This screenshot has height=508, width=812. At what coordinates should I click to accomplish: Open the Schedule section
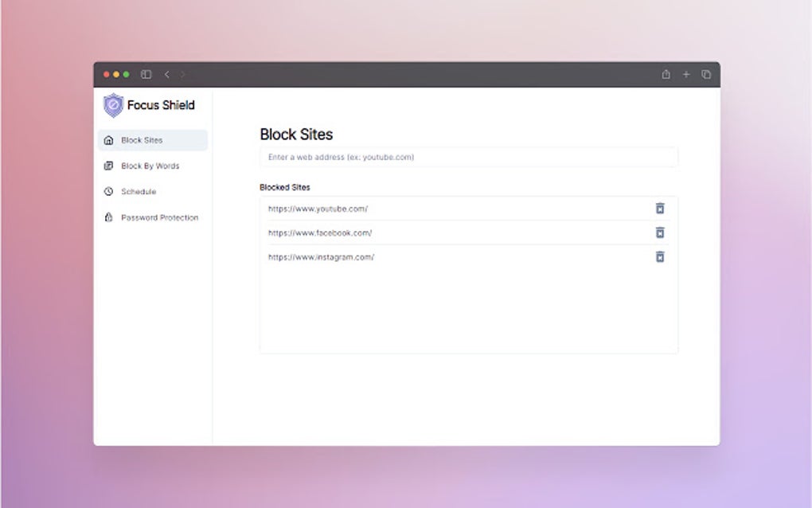click(x=139, y=191)
